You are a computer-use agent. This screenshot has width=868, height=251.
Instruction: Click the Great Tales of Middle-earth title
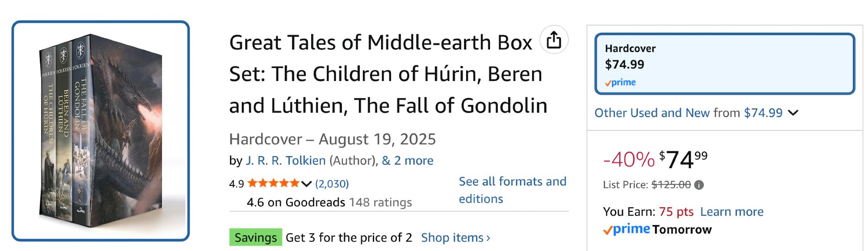[388, 74]
